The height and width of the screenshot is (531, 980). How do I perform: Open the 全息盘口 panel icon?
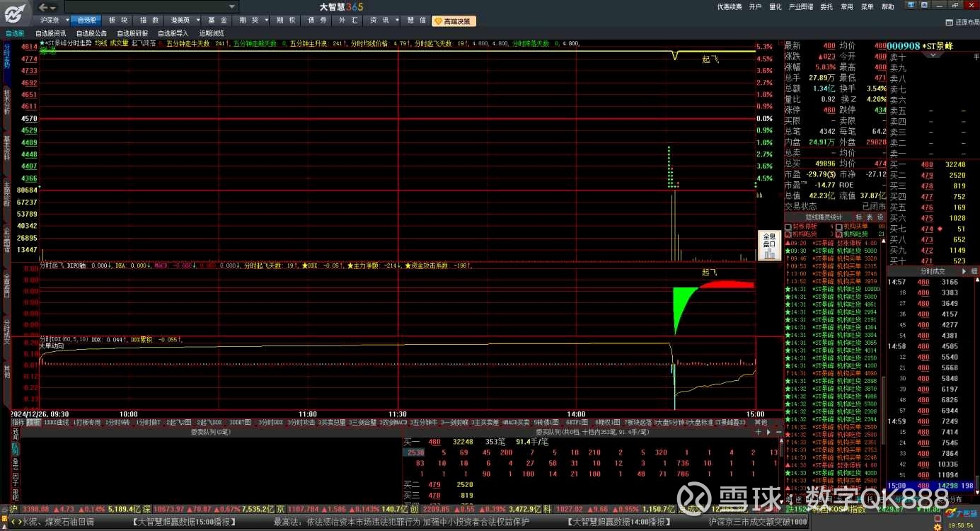click(769, 246)
